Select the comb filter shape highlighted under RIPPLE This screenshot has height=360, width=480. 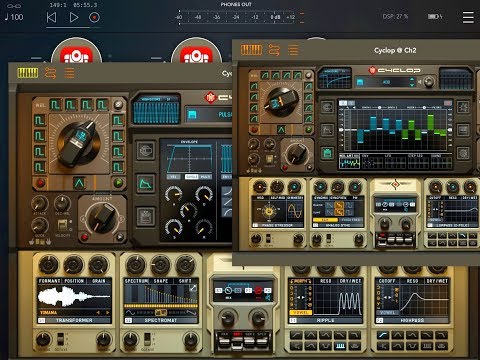tap(340, 346)
